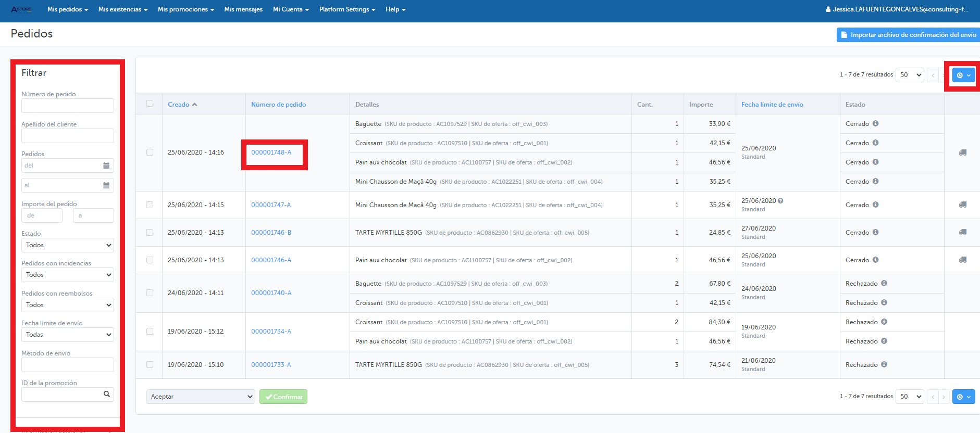Click truck icon for order 000001746-B
The image size is (980, 433).
pos(963,232)
